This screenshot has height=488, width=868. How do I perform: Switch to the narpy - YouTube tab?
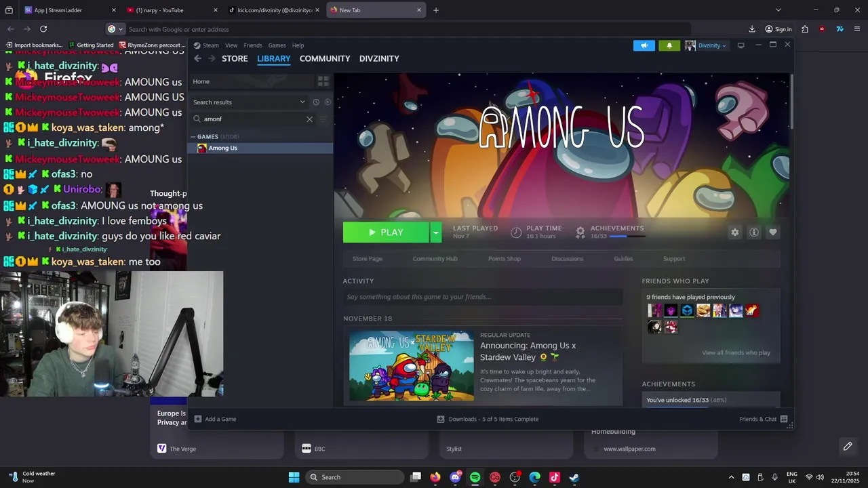(x=172, y=10)
